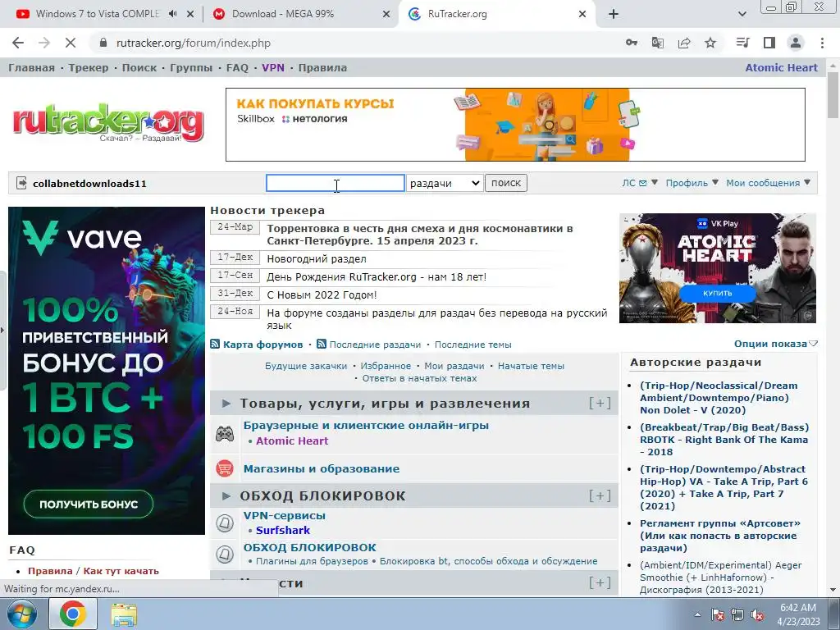840x630 pixels.
Task: Click the gamepad icon for online games
Action: 225,433
